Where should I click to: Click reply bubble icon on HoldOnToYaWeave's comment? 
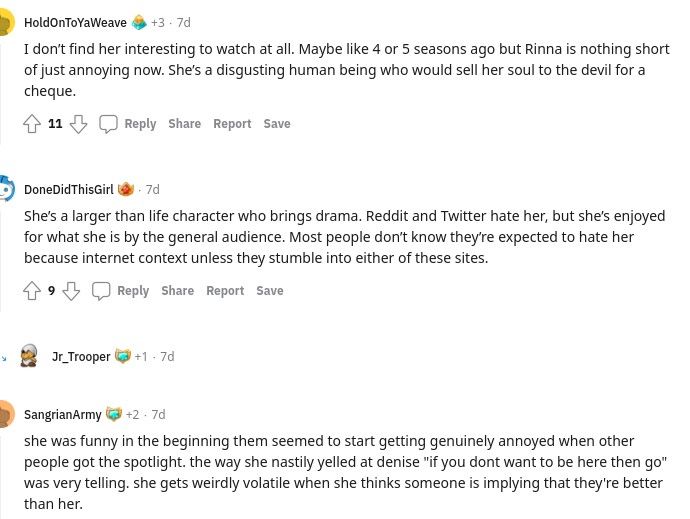pyautogui.click(x=108, y=124)
